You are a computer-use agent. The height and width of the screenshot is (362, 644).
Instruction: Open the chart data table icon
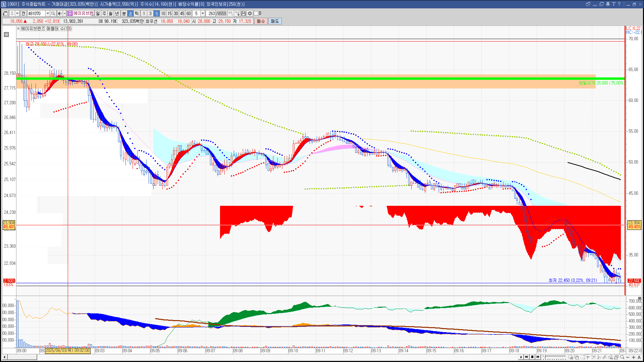(6, 35)
